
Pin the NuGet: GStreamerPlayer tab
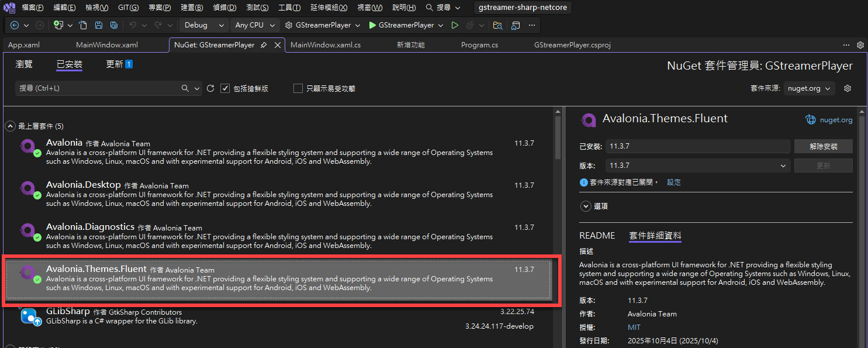tap(264, 45)
